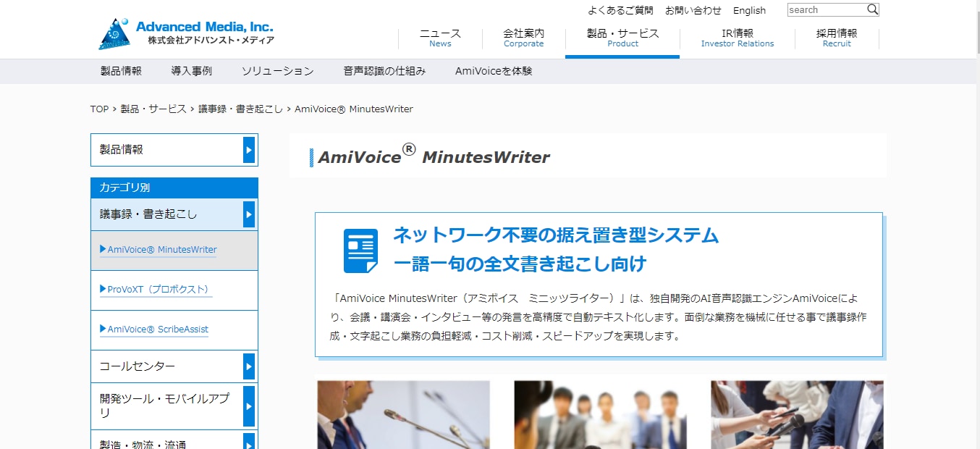
Task: Select ソリューション in the sub navigation
Action: pyautogui.click(x=278, y=71)
